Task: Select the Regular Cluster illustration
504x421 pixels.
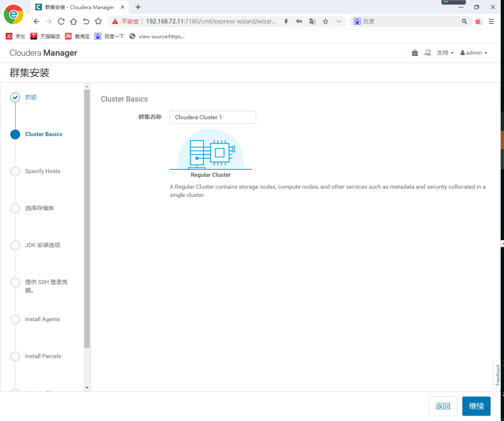Action: coord(211,149)
